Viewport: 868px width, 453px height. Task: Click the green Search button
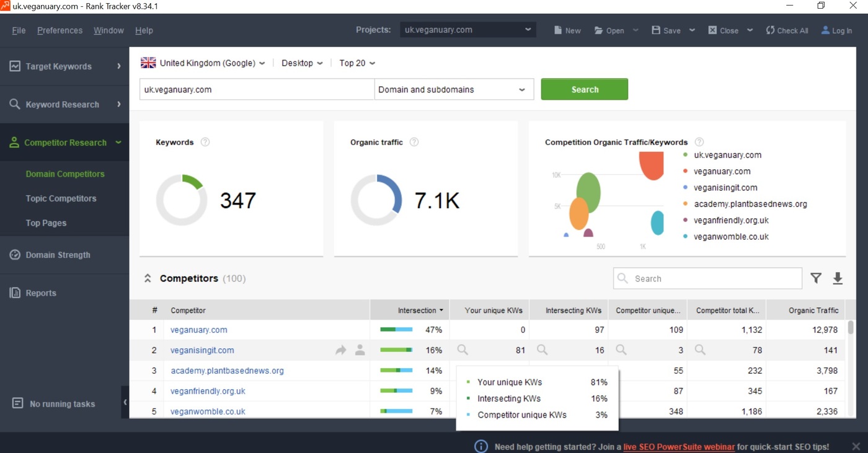584,89
